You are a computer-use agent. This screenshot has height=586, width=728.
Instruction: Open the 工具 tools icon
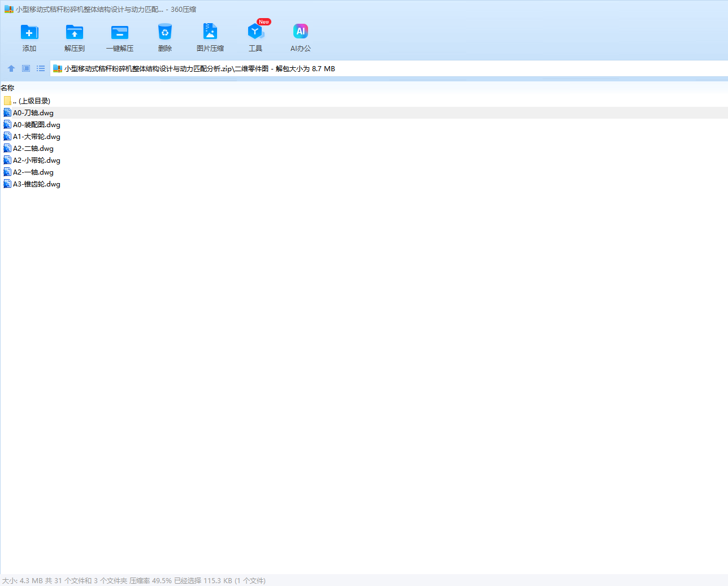coord(255,32)
